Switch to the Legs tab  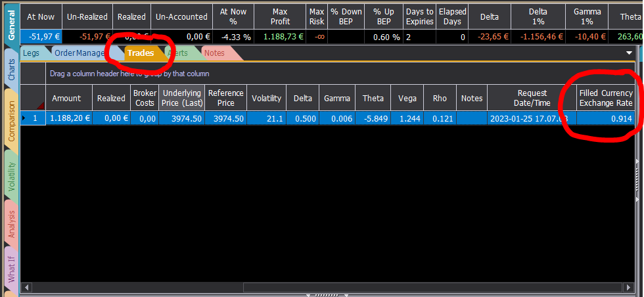[32, 53]
